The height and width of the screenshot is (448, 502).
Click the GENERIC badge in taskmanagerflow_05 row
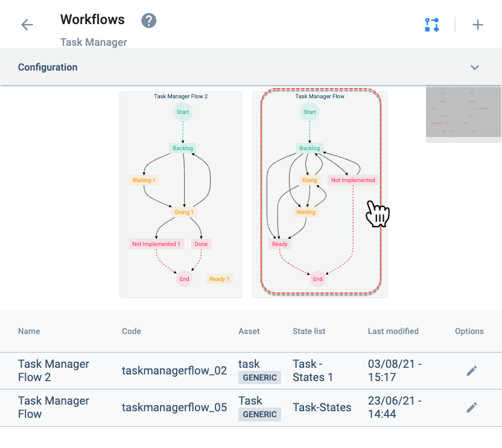point(259,414)
